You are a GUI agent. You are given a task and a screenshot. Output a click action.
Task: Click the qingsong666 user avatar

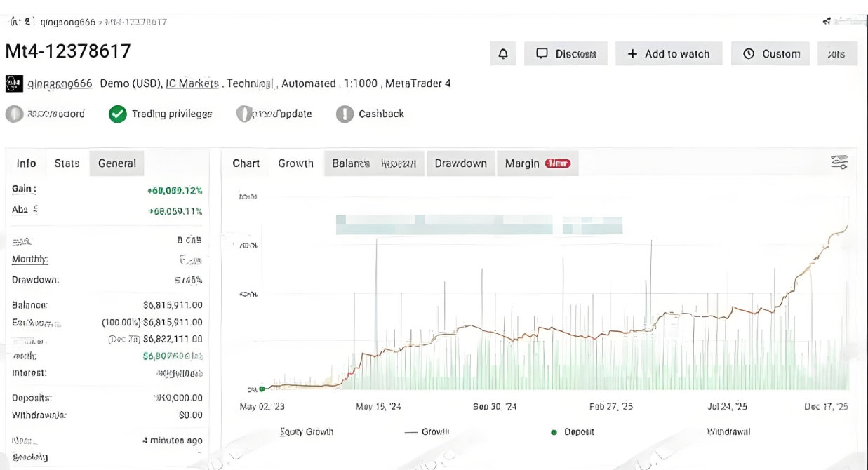(13, 83)
